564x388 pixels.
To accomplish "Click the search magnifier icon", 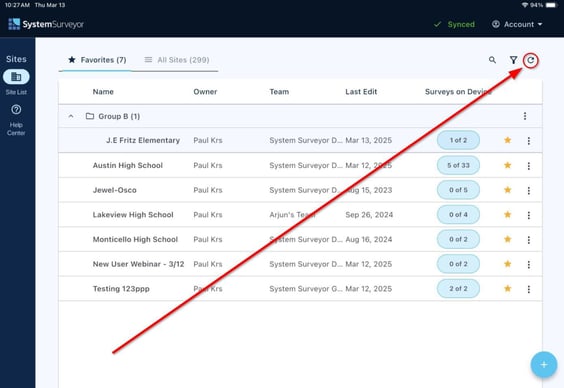I will tap(492, 60).
